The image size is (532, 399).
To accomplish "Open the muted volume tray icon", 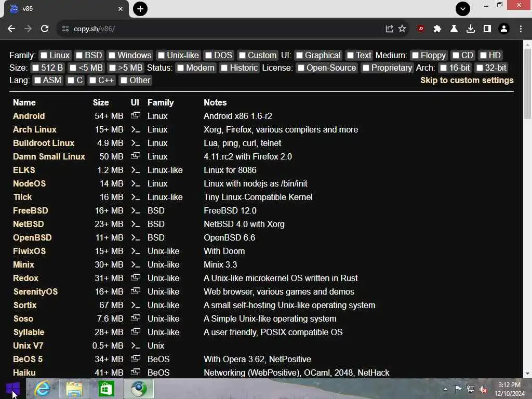I will [x=483, y=389].
